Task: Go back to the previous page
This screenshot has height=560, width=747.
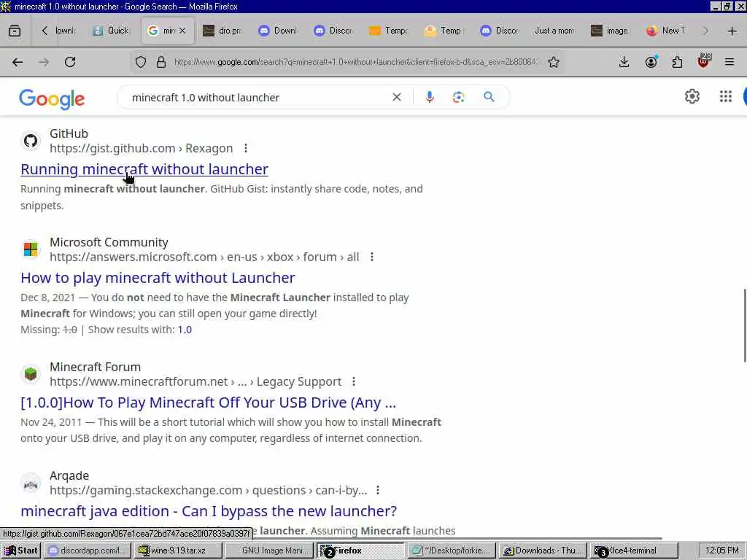Action: [18, 62]
